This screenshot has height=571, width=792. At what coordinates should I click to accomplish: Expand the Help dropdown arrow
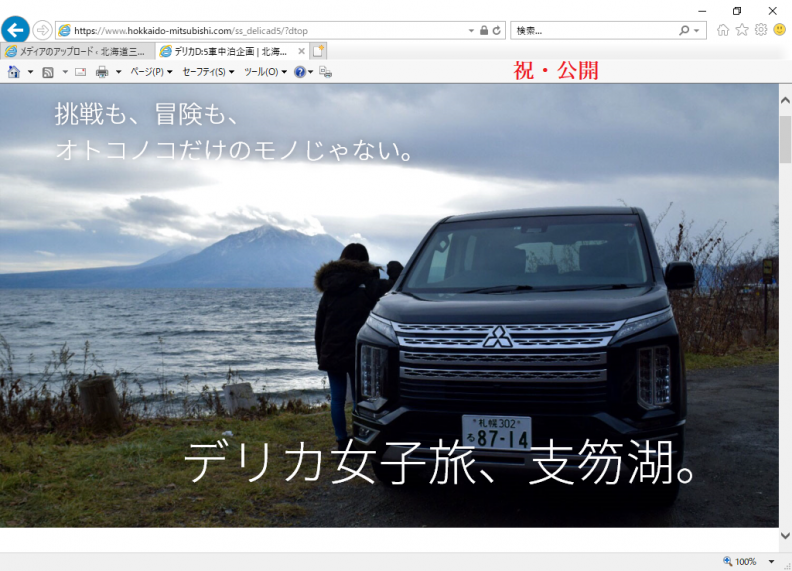click(x=311, y=72)
